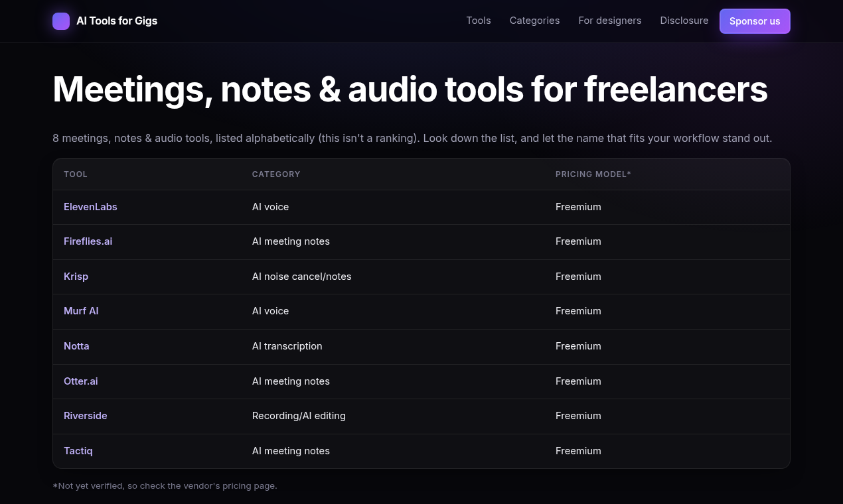Click the purple site logo icon

tap(61, 21)
